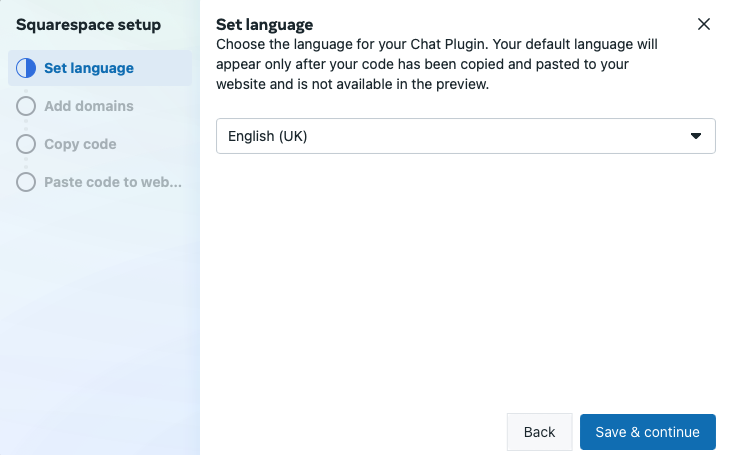Click the bold Set language heading in main panel
This screenshot has width=729, height=455.
(265, 25)
